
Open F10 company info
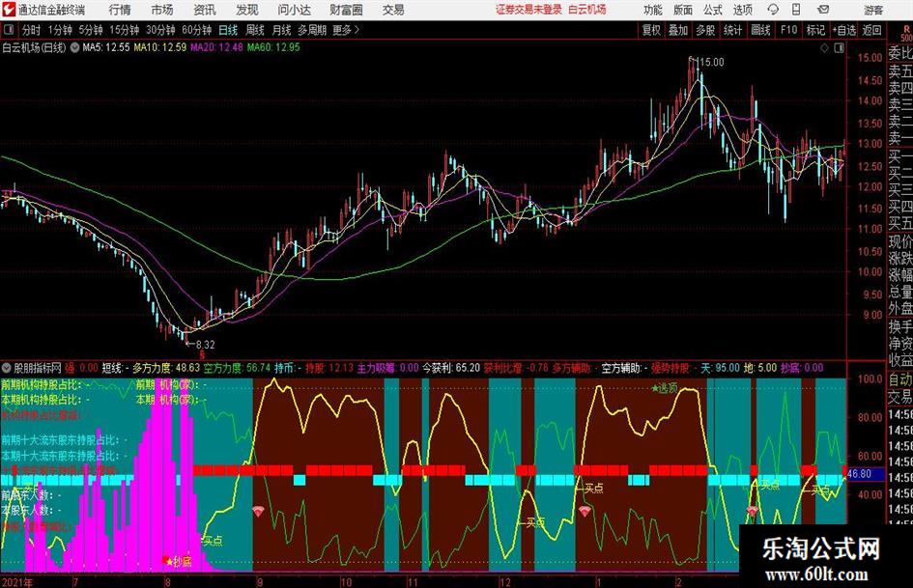click(x=789, y=30)
